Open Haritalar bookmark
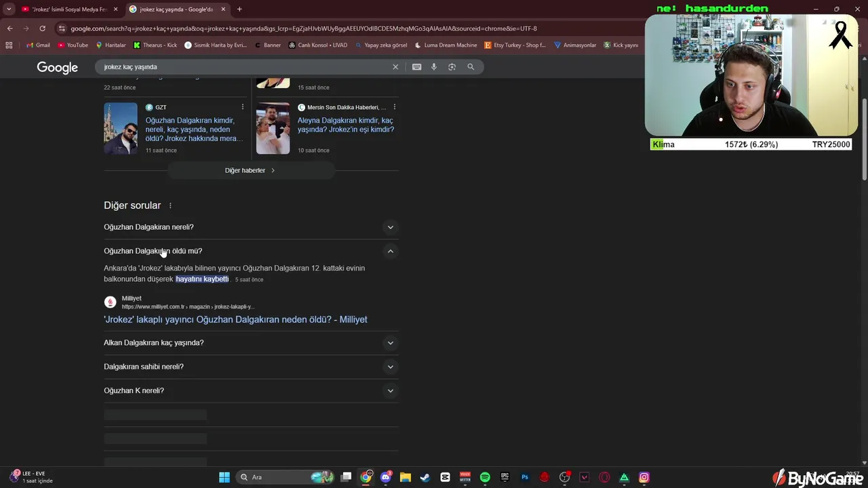This screenshot has width=868, height=488. point(111,45)
